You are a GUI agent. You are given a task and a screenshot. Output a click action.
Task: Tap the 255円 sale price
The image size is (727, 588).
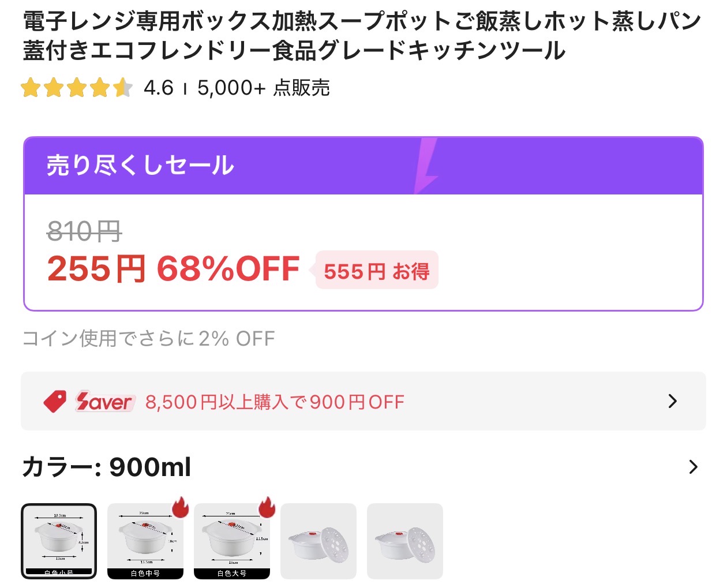click(96, 269)
